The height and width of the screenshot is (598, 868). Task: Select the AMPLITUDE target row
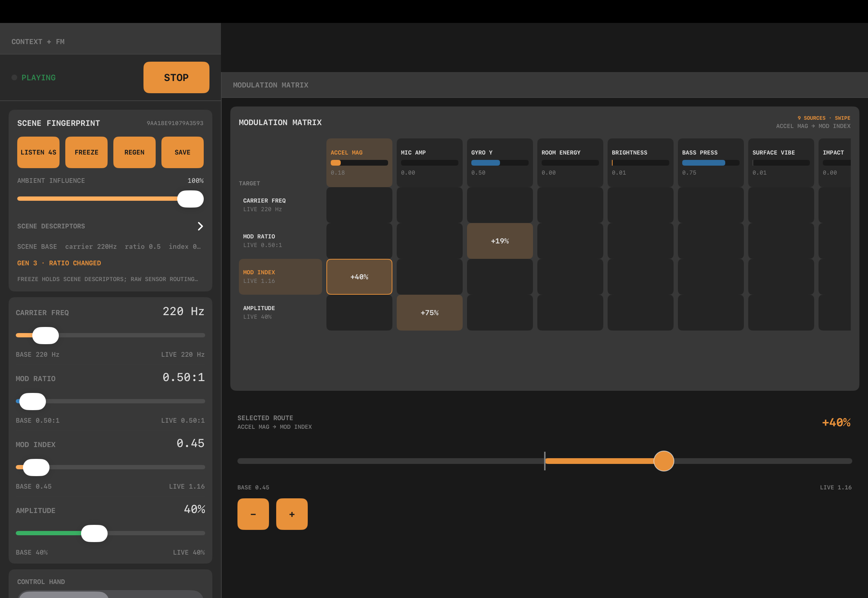pyautogui.click(x=280, y=313)
